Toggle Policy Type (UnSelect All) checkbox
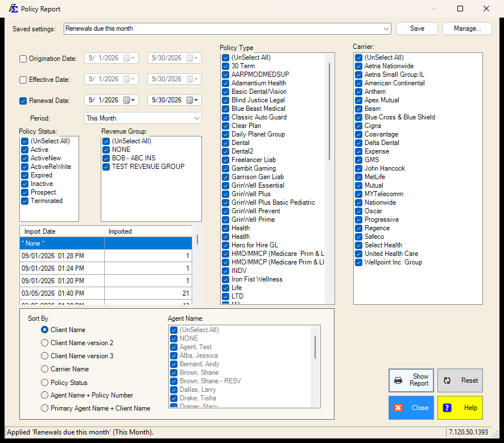This screenshot has width=504, height=443. [226, 58]
